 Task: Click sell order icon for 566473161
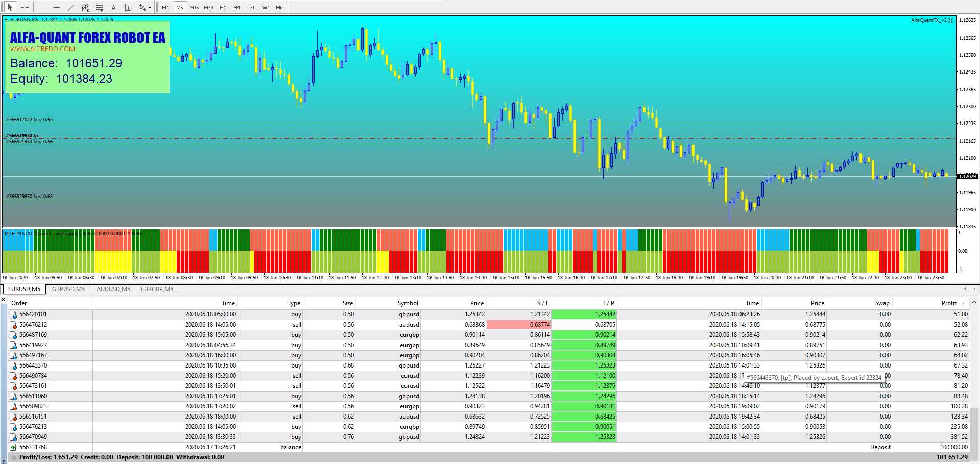13,386
